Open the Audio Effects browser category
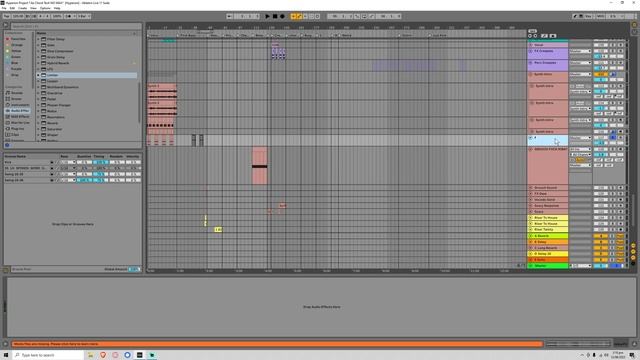 [19, 111]
